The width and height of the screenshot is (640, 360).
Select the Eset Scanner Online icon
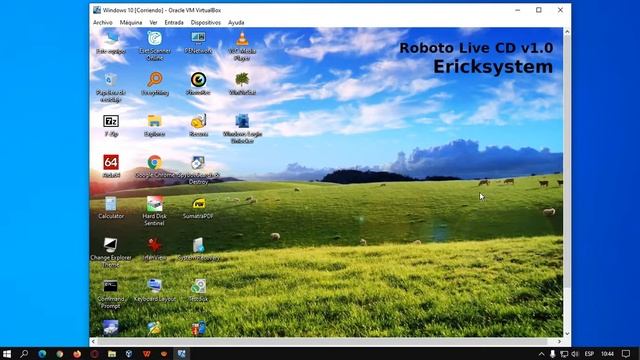(155, 46)
